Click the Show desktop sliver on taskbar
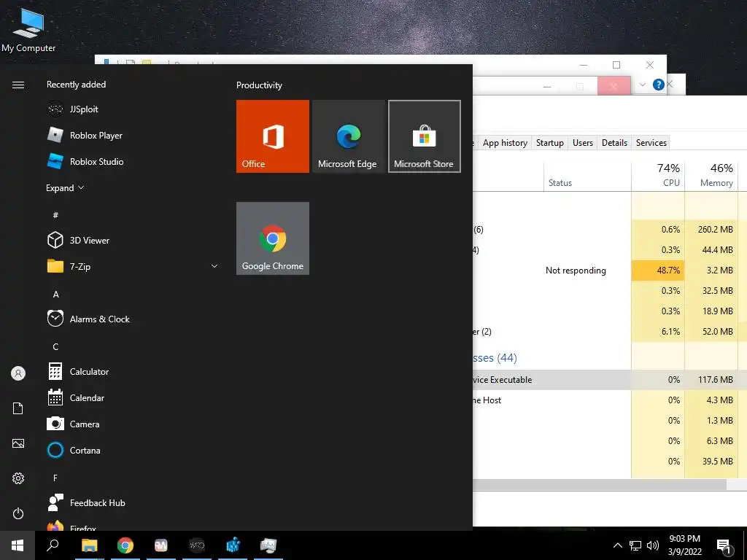Viewport: 747px width, 560px height. point(745,545)
